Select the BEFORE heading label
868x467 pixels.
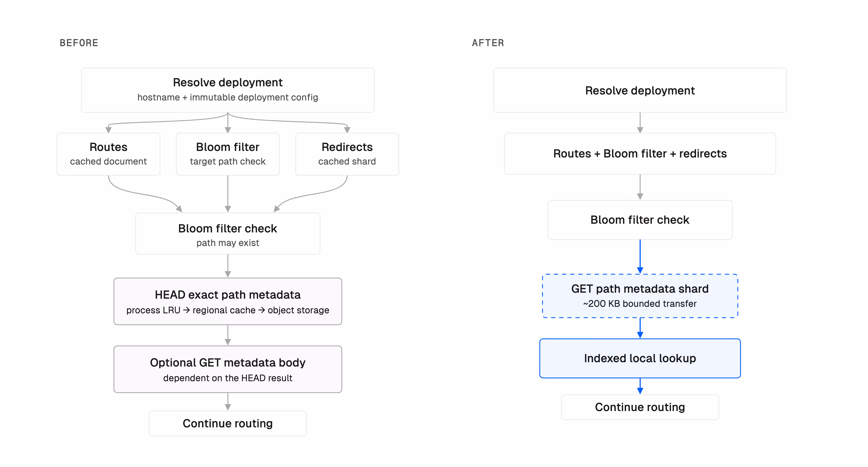[x=79, y=43]
